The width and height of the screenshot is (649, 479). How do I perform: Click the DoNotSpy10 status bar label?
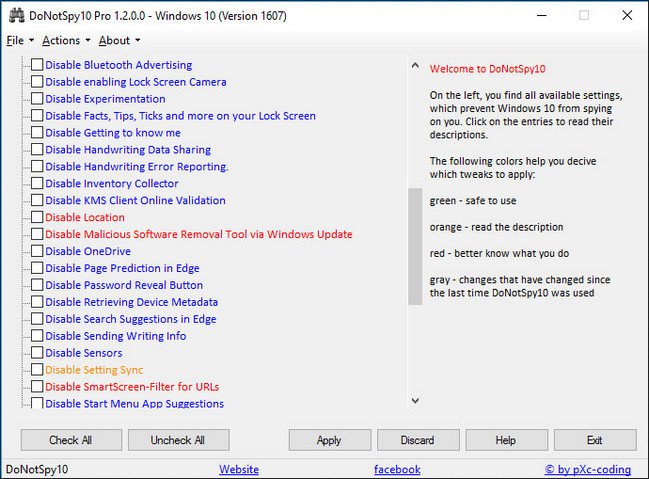point(37,469)
